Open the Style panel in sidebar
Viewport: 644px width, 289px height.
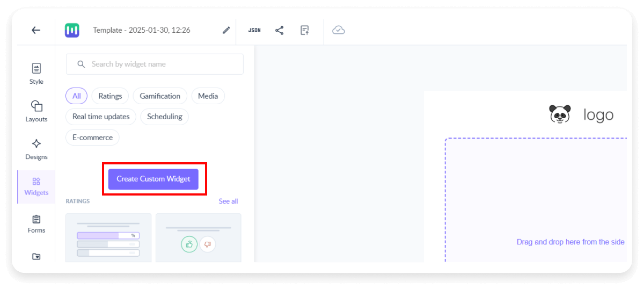pos(36,74)
